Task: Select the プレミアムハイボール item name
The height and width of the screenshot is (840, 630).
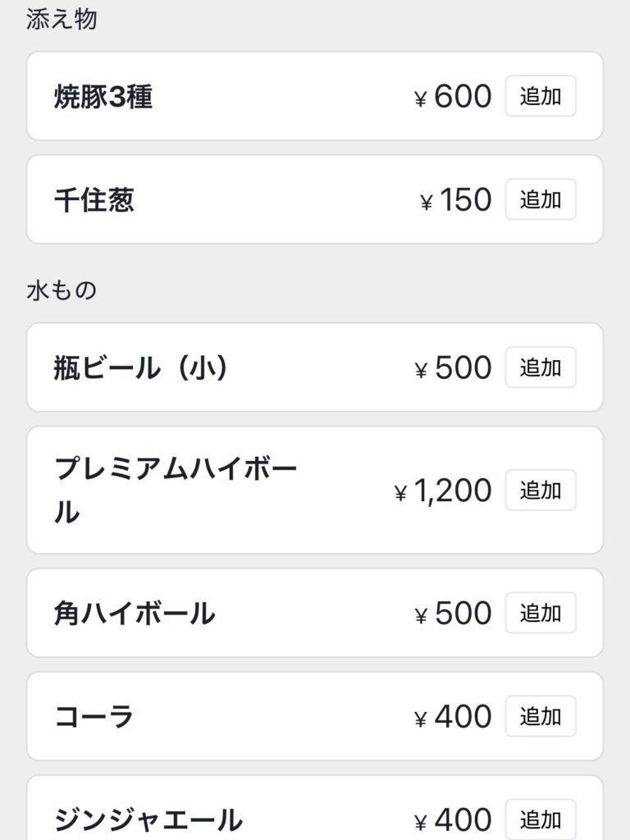Action: coord(175,490)
